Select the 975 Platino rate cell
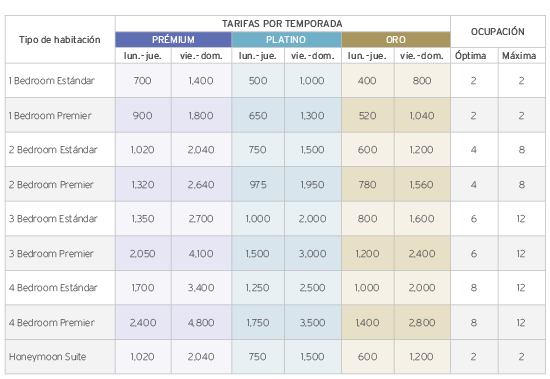The height and width of the screenshot is (379, 550). click(258, 185)
